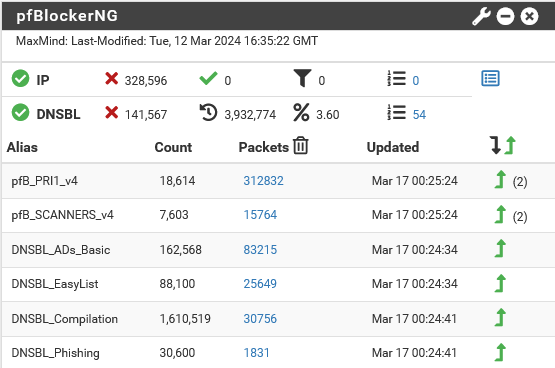Click updated time in pfB_PRI1_v4 row
555x368 pixels.
pos(414,181)
